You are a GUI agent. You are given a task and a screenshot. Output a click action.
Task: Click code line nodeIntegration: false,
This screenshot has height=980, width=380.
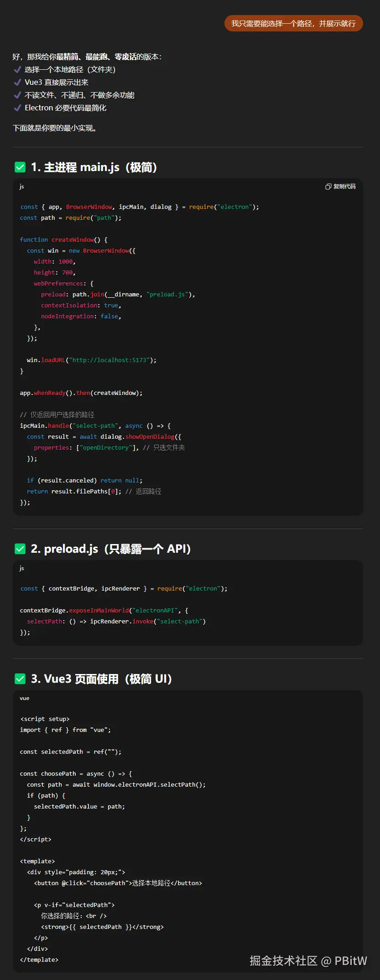(x=81, y=316)
